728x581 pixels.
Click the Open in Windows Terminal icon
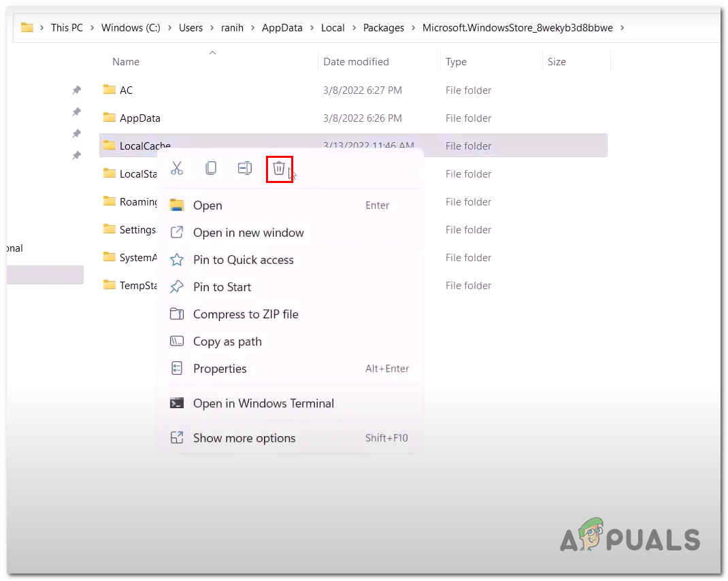tap(177, 403)
